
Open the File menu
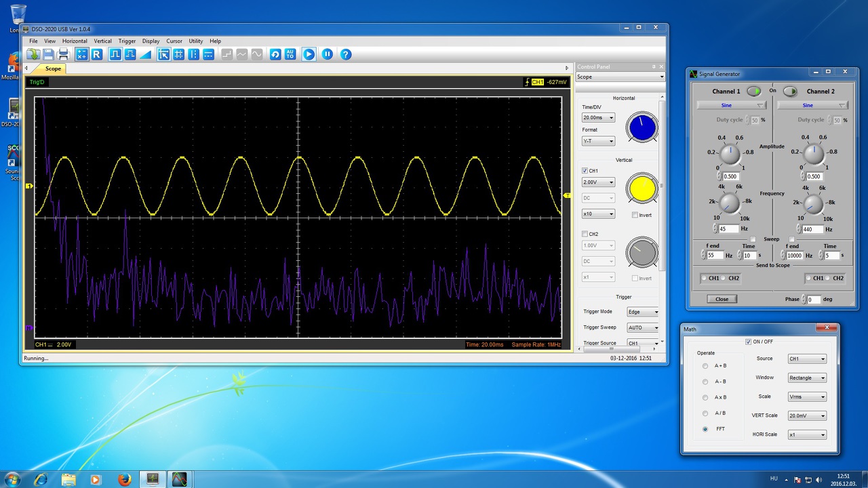point(33,41)
